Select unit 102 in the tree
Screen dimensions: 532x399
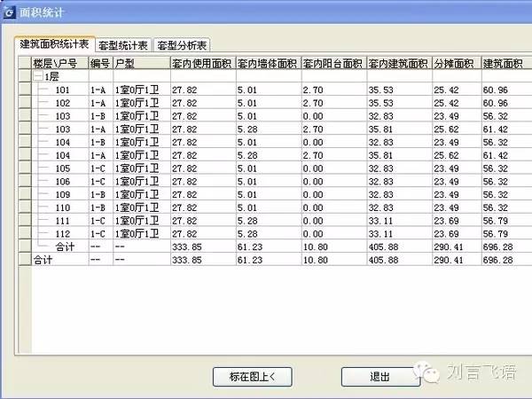(x=62, y=103)
